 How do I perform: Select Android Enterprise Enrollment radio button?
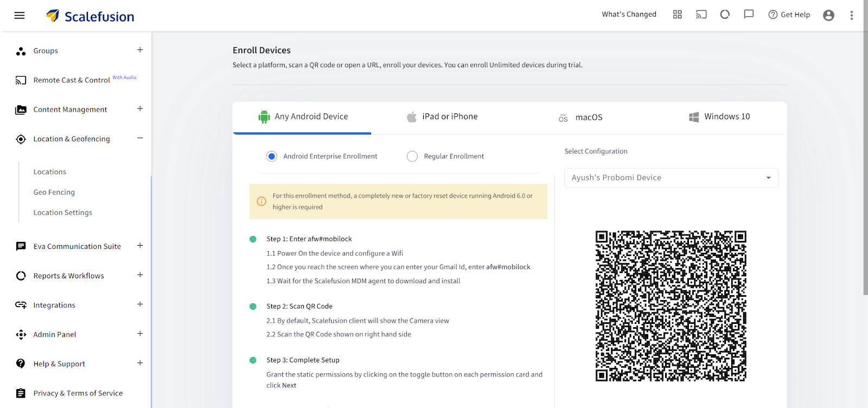tap(272, 156)
